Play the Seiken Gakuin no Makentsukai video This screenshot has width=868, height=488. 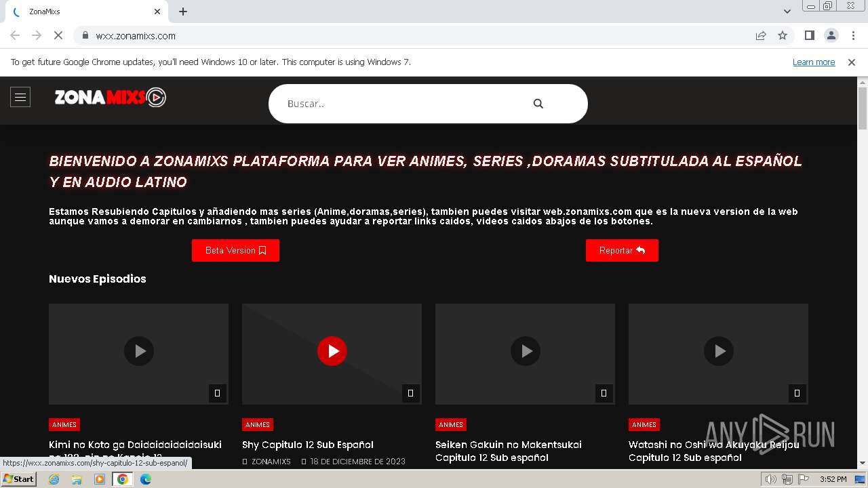coord(526,351)
